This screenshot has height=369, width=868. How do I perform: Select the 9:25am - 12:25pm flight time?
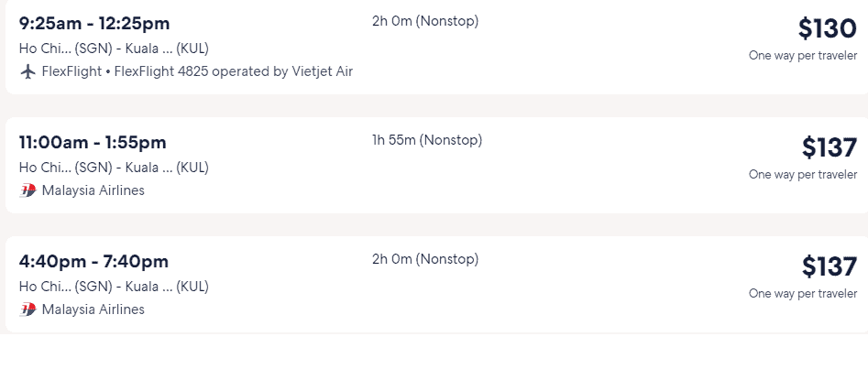(x=94, y=24)
